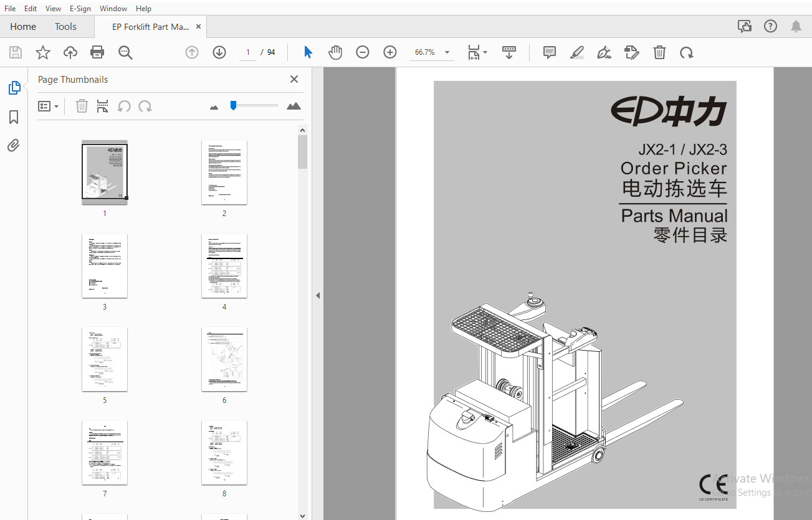Image resolution: width=812 pixels, height=520 pixels.
Task: Open the share/review chat icon
Action: 744,26
